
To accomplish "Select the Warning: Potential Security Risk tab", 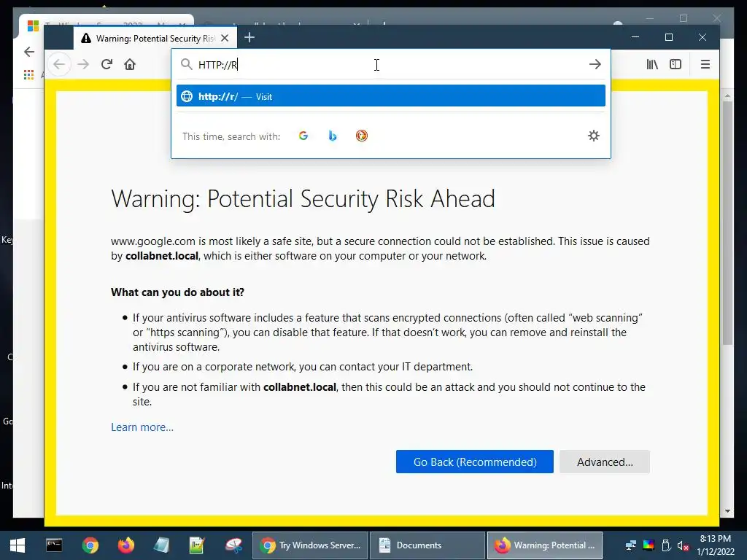I will (x=154, y=38).
